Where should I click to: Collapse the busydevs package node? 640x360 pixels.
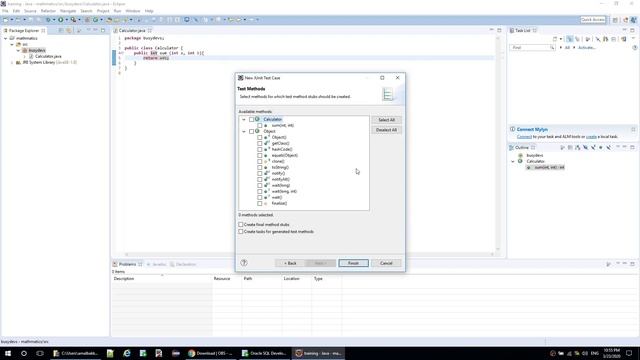click(18, 50)
